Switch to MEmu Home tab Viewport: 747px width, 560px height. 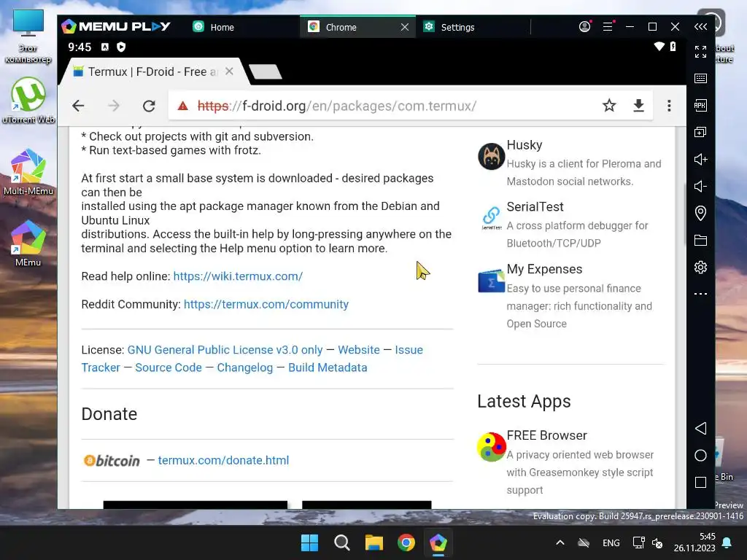pos(214,27)
